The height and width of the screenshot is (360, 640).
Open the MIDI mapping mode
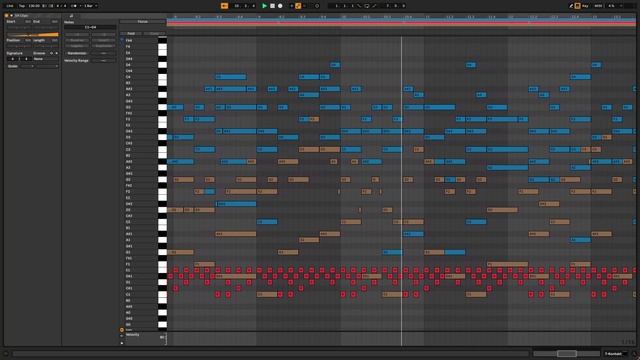click(598, 6)
